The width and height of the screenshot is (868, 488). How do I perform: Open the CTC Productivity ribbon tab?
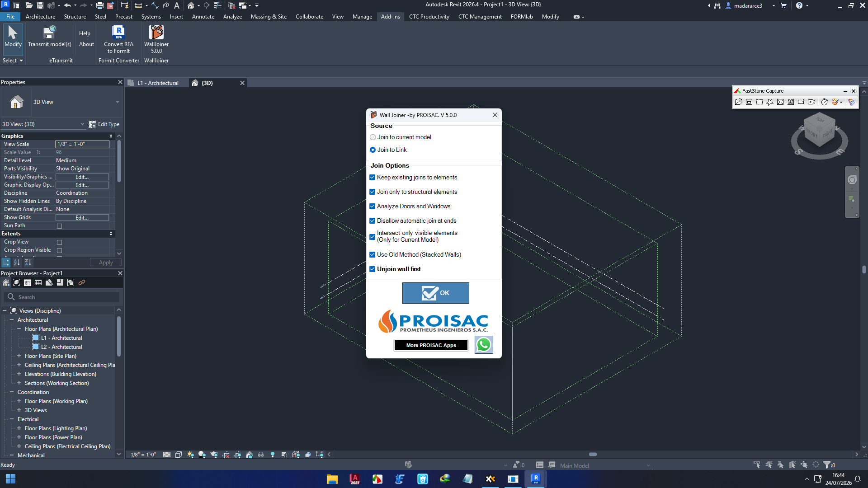429,17
